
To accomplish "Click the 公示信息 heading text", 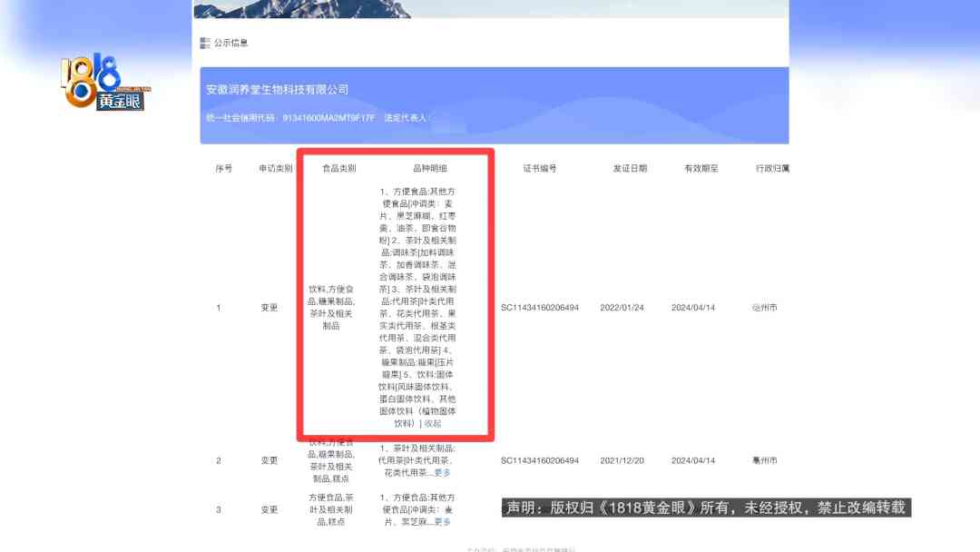I will pyautogui.click(x=231, y=43).
